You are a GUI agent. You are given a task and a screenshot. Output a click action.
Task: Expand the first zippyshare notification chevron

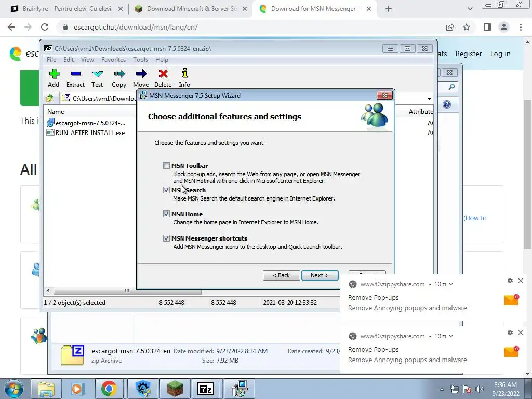coord(451,284)
